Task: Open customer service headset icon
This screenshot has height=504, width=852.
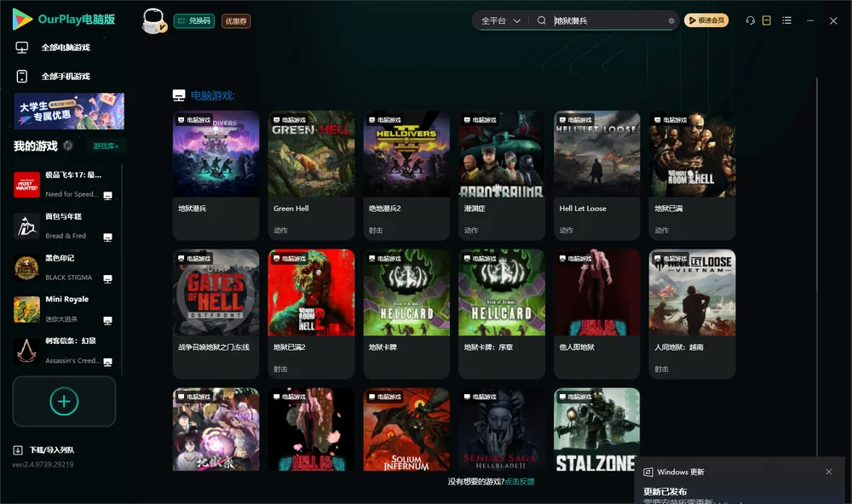Action: coord(750,20)
